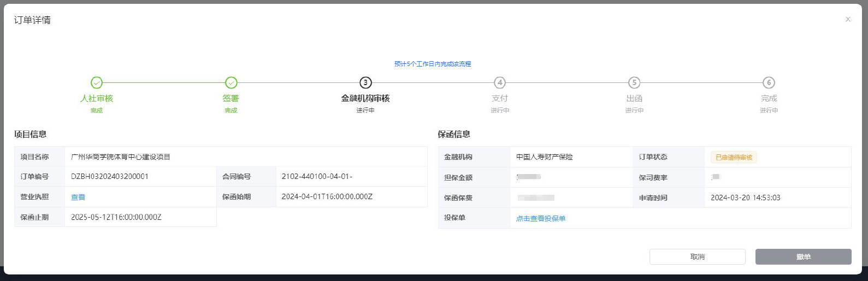The width and height of the screenshot is (868, 281).
Task: Click the 金融机构审核 step label
Action: coord(365,99)
